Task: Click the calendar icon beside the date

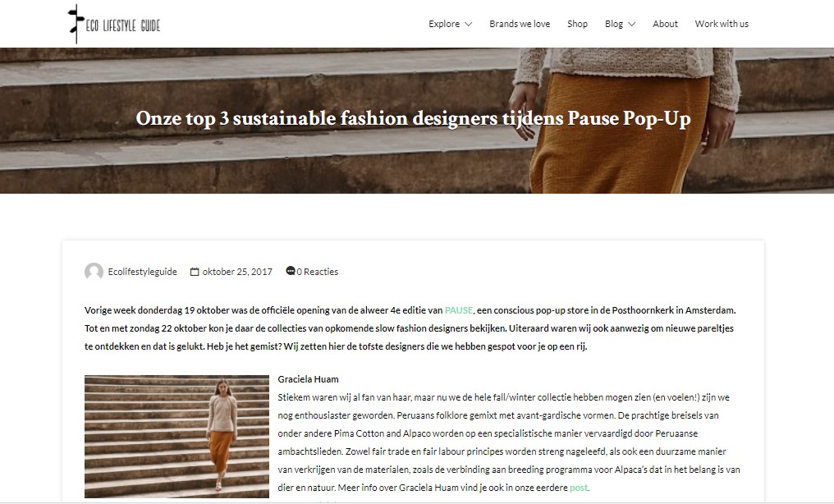Action: (195, 272)
